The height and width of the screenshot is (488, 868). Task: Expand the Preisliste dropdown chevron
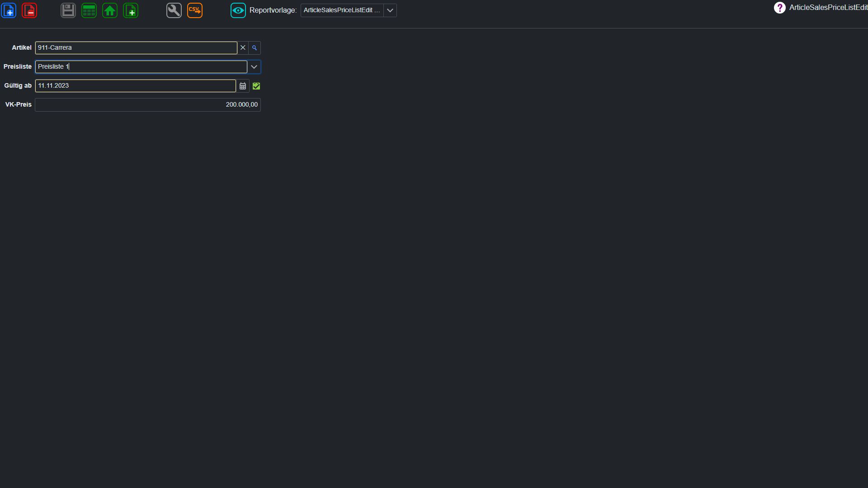(254, 67)
